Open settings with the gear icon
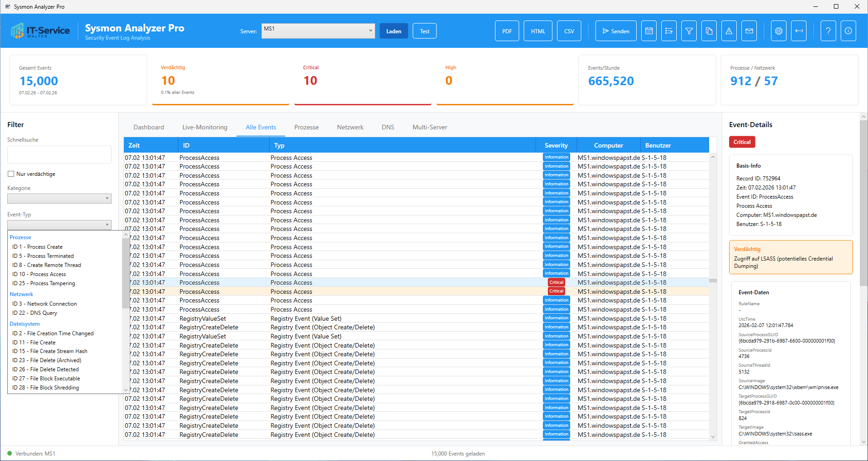Screen dimensions: 868x461 coord(779,31)
